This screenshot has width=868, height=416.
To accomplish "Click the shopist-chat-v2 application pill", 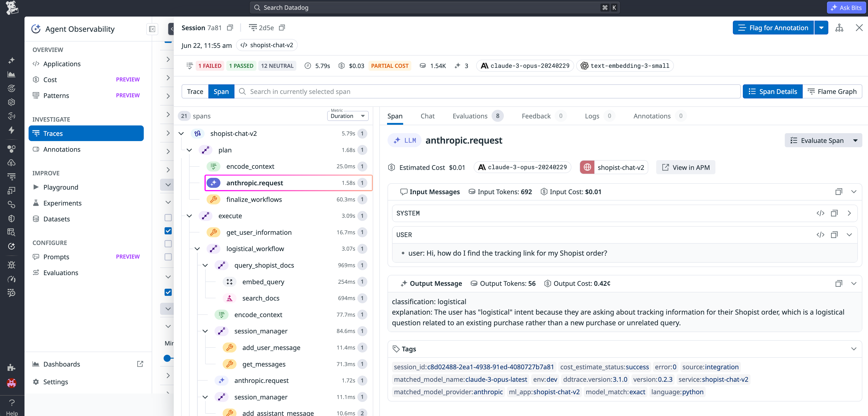I will click(x=266, y=45).
